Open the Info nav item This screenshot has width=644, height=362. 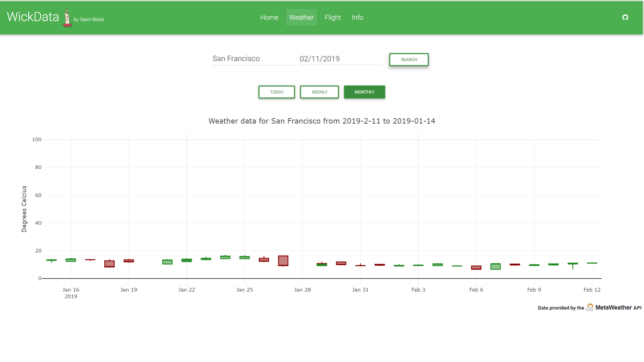pos(357,17)
